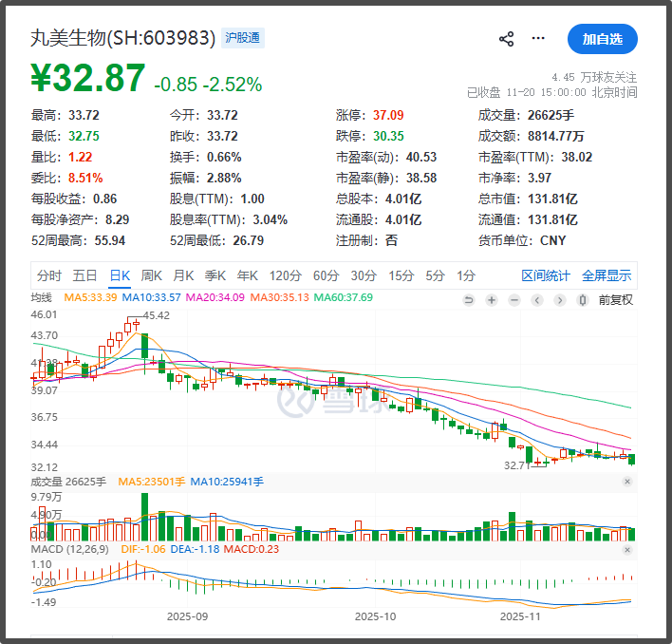
Task: Zoom out chart with minus icon
Action: [x=514, y=300]
